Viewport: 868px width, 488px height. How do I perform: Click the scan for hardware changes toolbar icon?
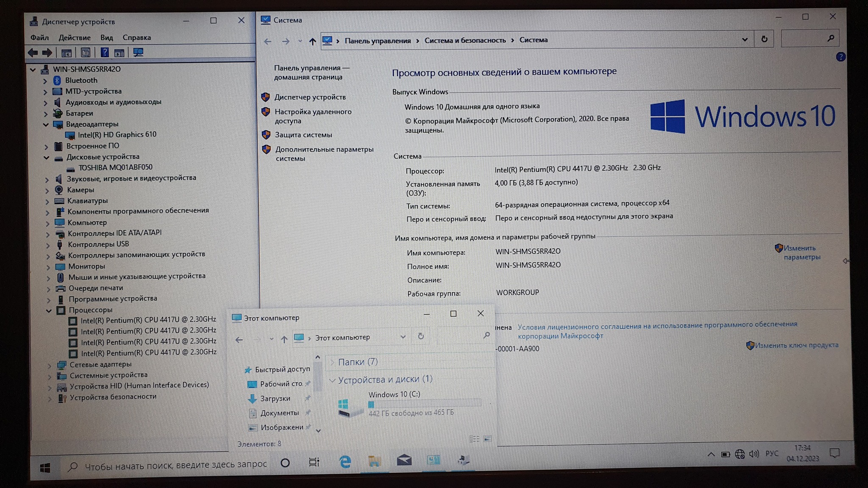[x=138, y=53]
